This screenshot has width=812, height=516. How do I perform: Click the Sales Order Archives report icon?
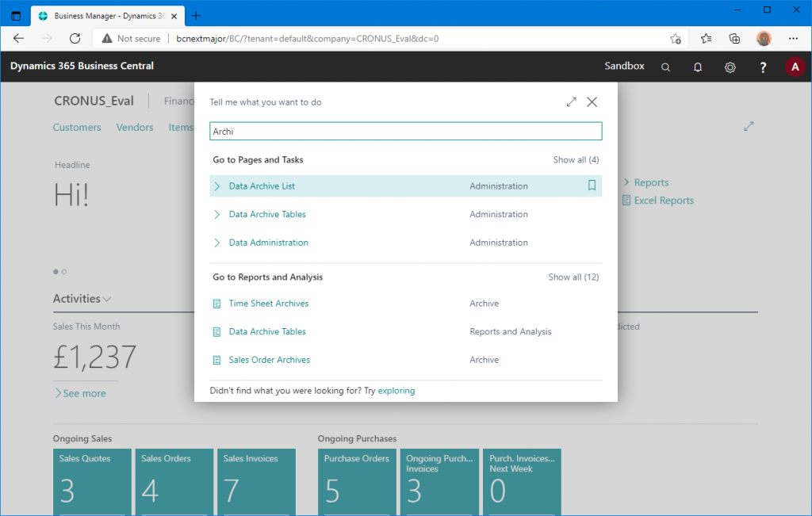coord(217,360)
